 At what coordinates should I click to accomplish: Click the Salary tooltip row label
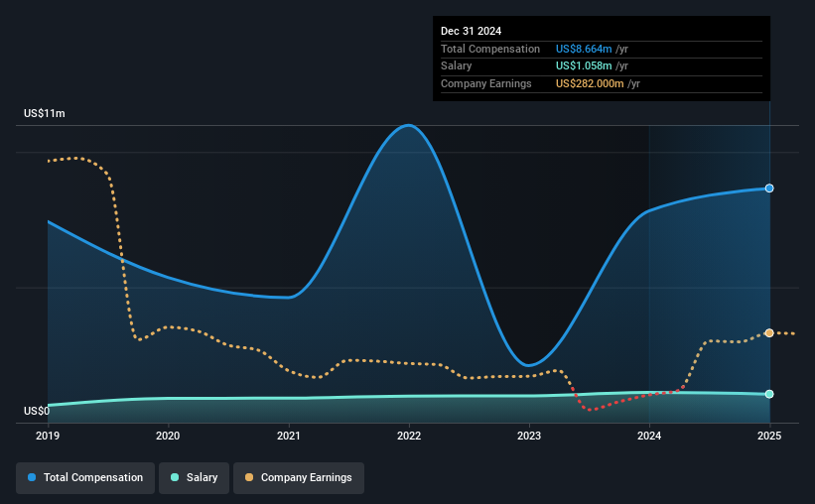pyautogui.click(x=456, y=66)
